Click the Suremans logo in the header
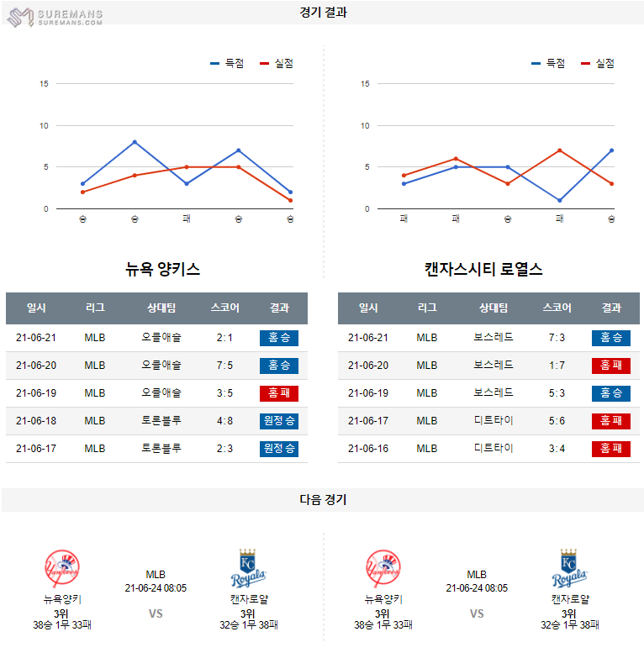Viewport: 644px width, 658px height. (55, 15)
